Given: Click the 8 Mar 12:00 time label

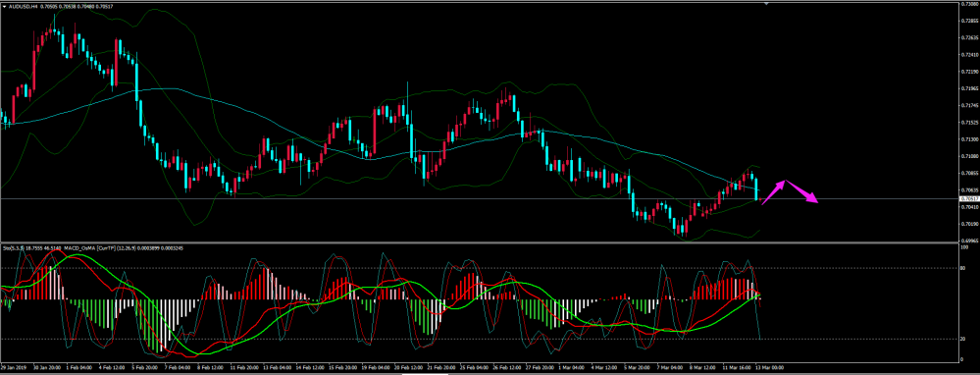Looking at the screenshot, I should tap(702, 367).
